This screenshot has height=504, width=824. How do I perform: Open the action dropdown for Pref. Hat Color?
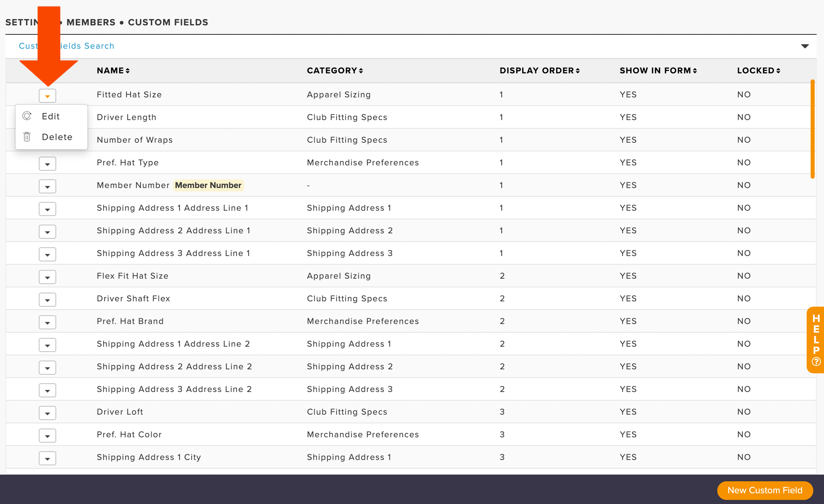pyautogui.click(x=47, y=436)
